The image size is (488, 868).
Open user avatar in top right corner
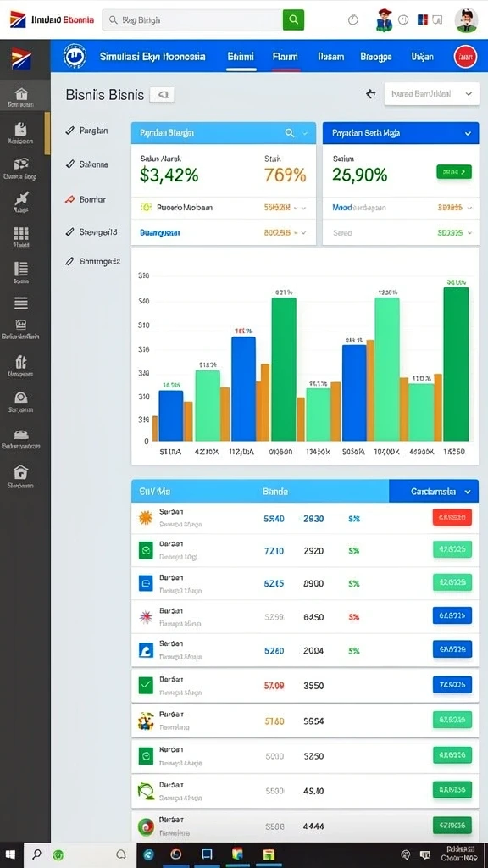(466, 20)
